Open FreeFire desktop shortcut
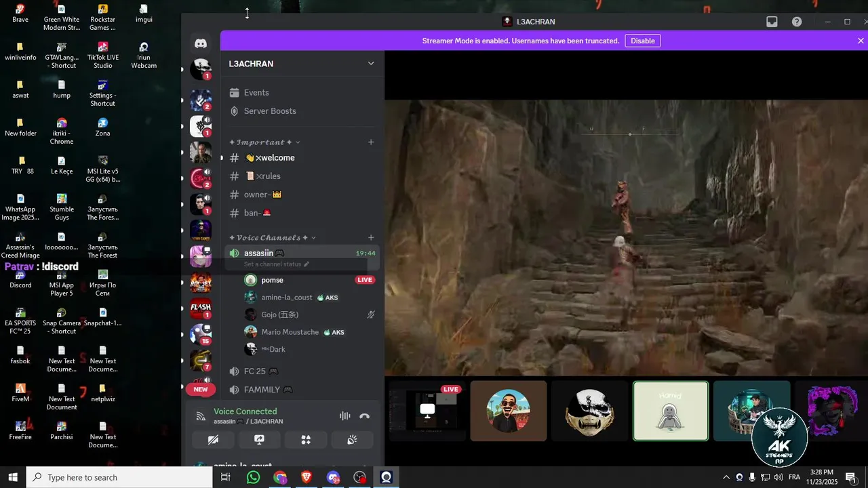Viewport: 868px width, 488px height. pos(20,431)
